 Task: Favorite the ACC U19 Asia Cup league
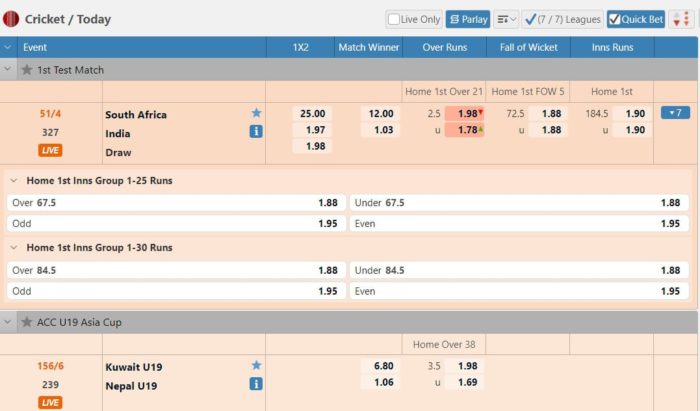click(27, 322)
